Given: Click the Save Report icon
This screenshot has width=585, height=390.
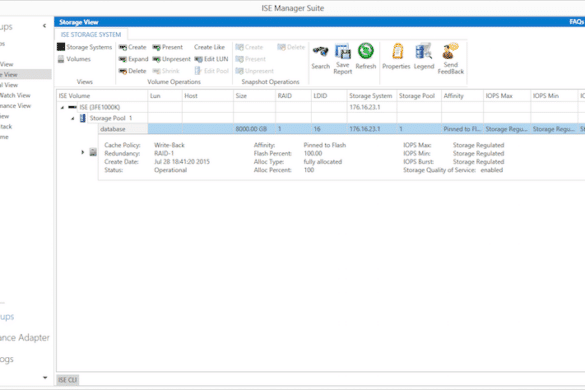Looking at the screenshot, I should [342, 59].
